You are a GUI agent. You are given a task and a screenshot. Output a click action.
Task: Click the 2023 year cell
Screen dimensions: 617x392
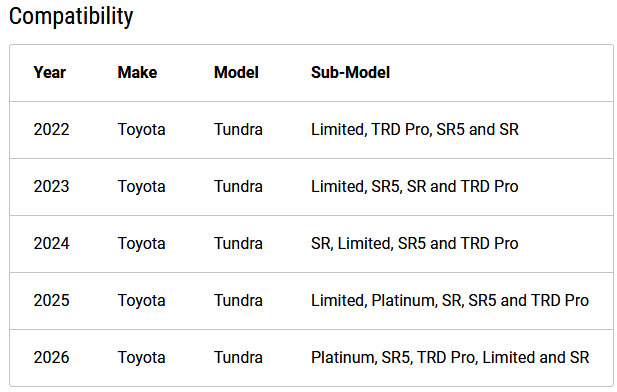pyautogui.click(x=51, y=187)
